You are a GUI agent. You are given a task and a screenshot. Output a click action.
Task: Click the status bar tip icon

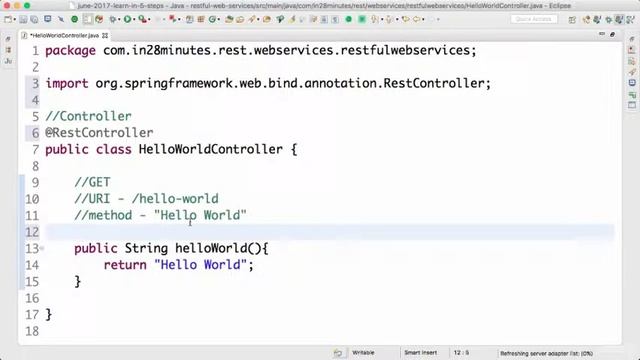coord(338,353)
